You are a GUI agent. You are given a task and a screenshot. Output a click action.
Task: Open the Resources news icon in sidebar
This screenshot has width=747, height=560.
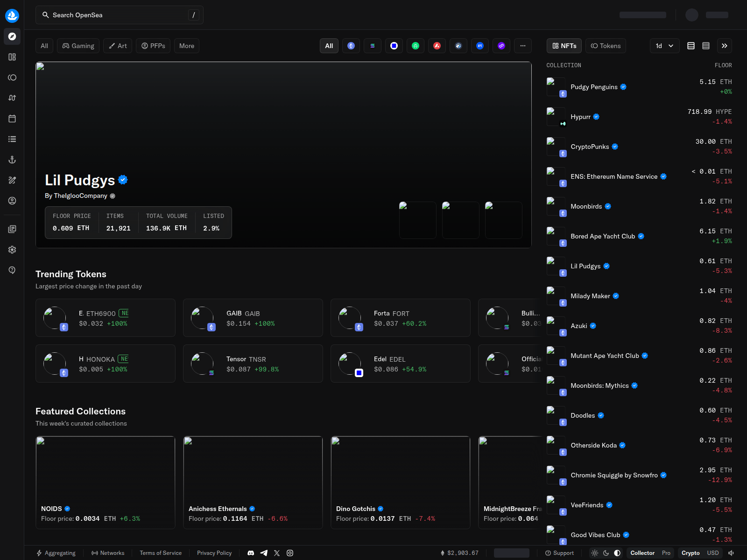(x=12, y=229)
